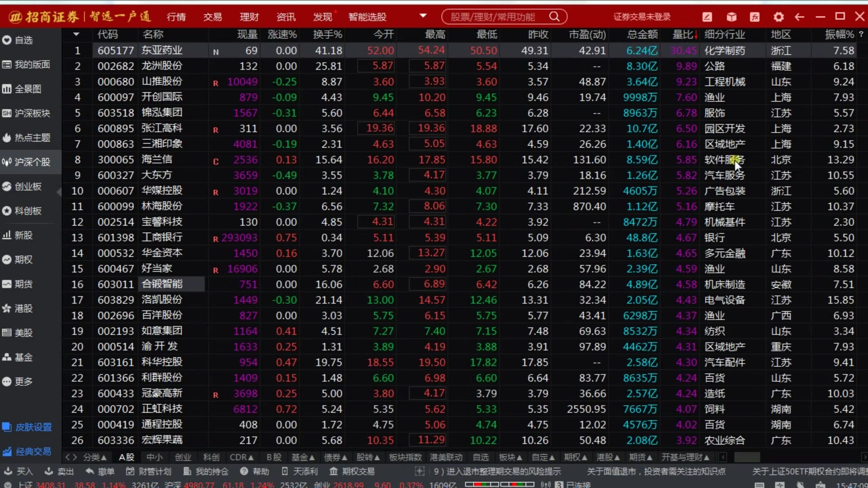Open the 资讯 menu
Screen dimensions: 868x488
tap(286, 17)
